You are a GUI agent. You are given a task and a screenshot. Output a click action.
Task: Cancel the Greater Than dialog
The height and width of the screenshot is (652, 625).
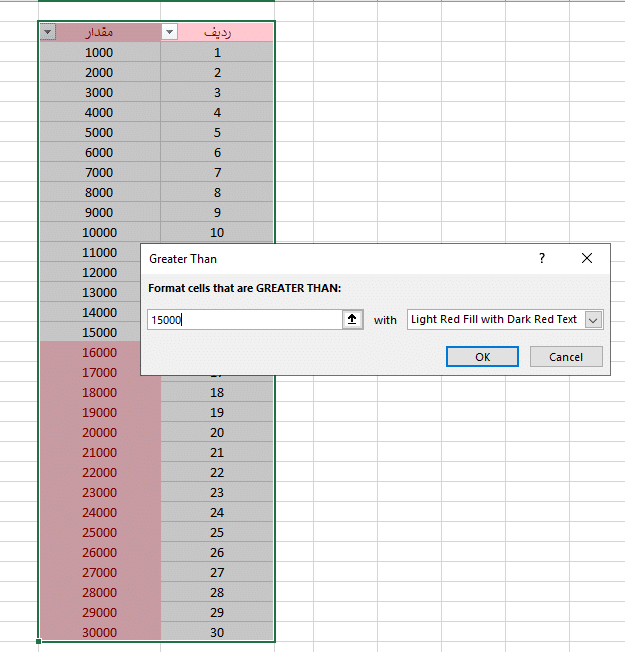[x=565, y=357]
